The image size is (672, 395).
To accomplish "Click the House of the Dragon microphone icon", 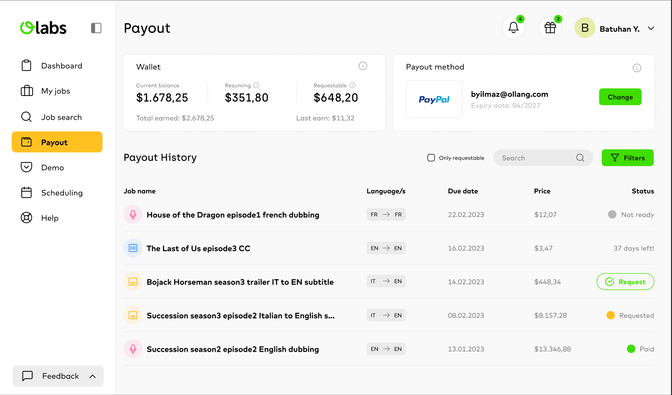I will coord(133,215).
